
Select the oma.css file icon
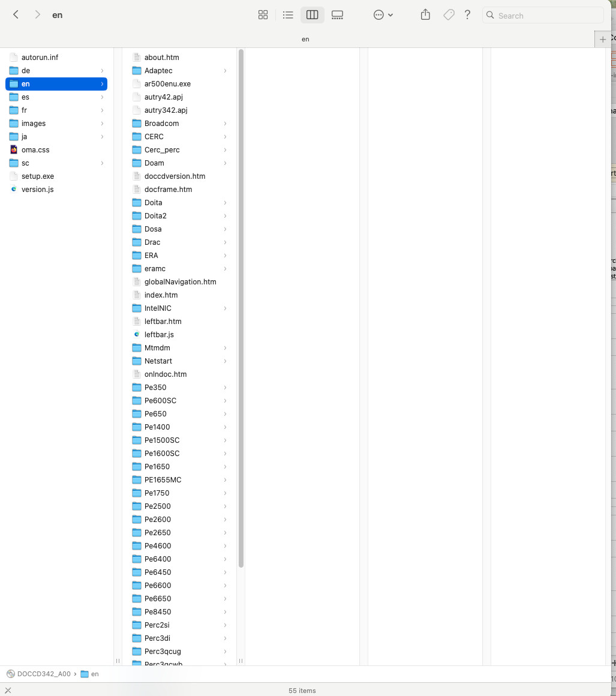(x=14, y=149)
